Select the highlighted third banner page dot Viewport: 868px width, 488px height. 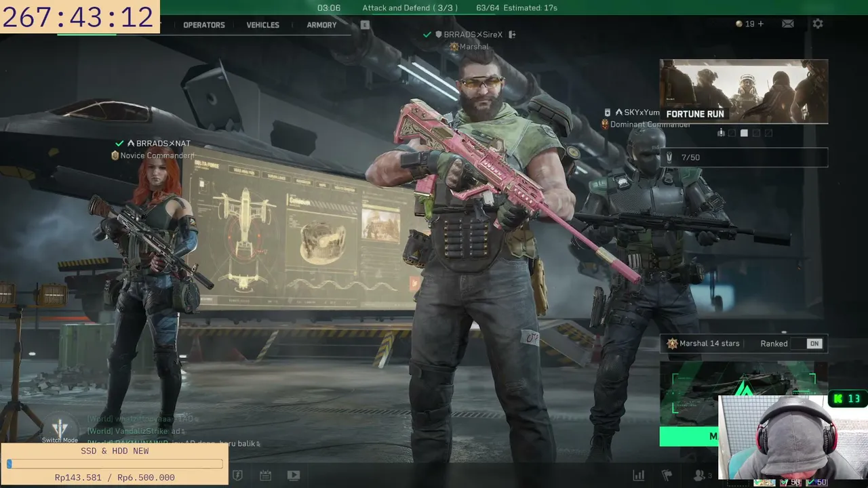pos(744,133)
